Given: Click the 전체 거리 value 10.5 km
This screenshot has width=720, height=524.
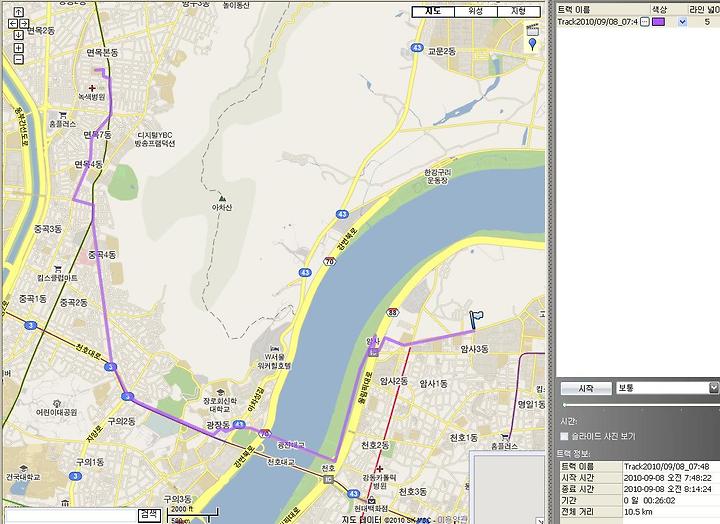Looking at the screenshot, I should pos(638,512).
